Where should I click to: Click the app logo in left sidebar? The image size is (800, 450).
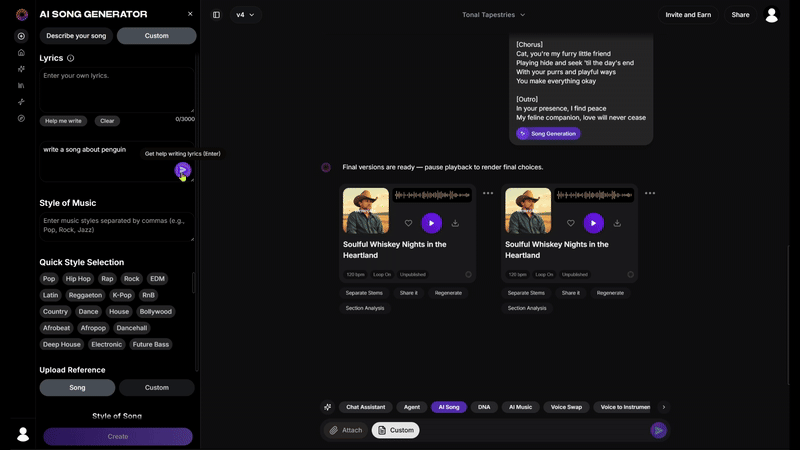click(21, 14)
